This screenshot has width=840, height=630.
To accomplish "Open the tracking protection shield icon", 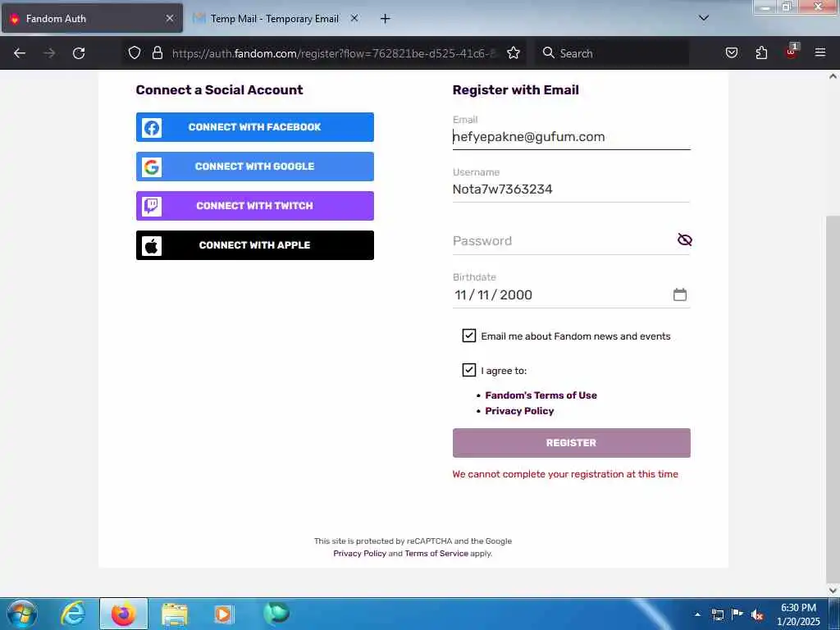I will pyautogui.click(x=135, y=52).
